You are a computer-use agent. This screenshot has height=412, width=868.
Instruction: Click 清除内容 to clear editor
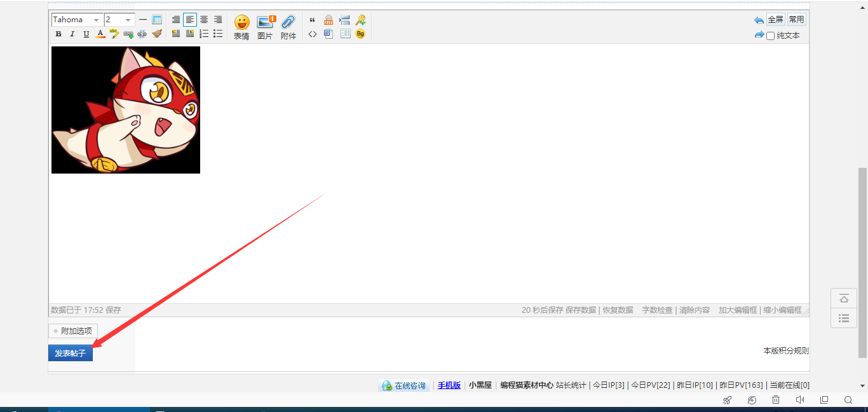point(695,310)
